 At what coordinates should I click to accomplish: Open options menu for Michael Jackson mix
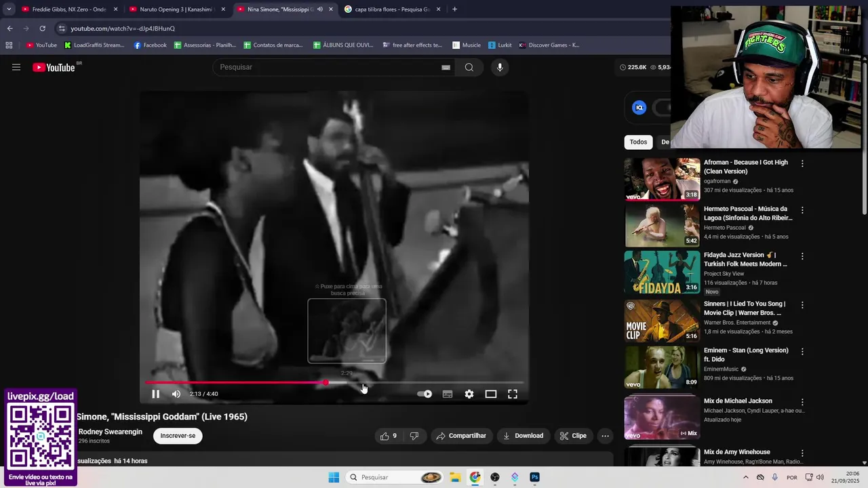802,402
